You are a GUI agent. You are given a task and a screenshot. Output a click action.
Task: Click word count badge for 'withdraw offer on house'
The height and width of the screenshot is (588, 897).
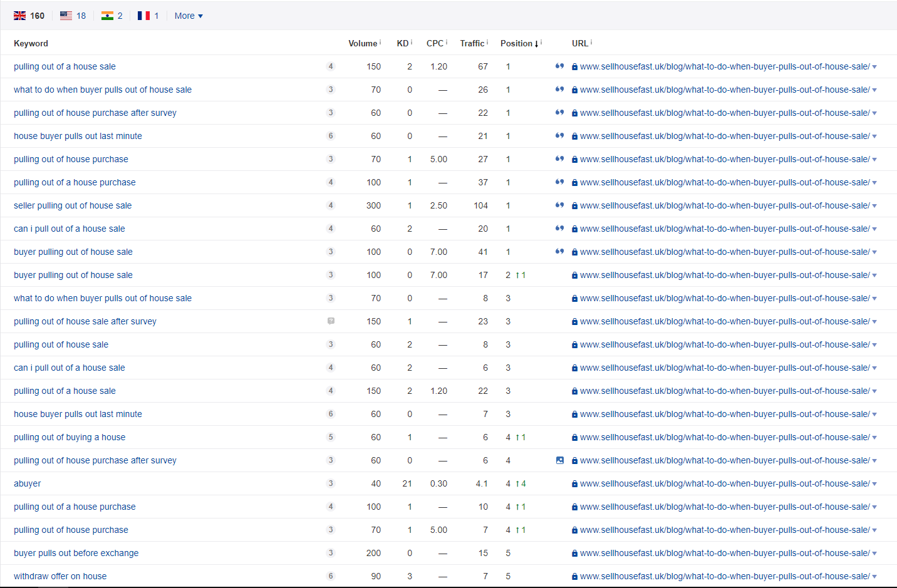[331, 576]
